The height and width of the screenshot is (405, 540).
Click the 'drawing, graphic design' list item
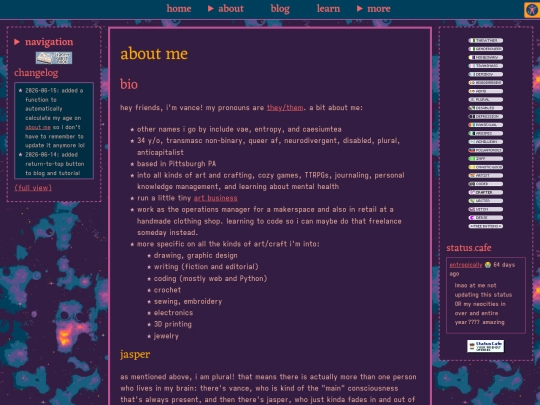[x=196, y=256]
